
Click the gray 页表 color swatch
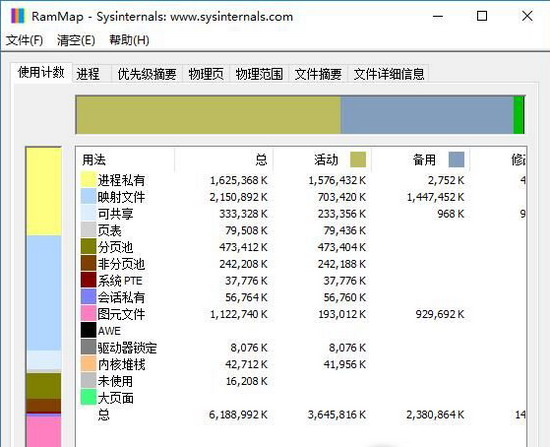click(88, 230)
